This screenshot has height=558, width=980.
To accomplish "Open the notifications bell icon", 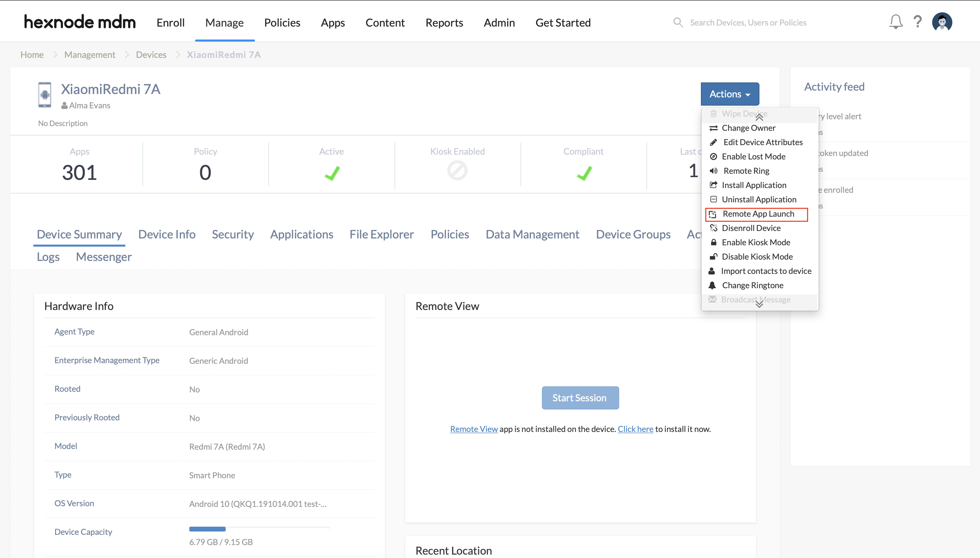I will 895,22.
